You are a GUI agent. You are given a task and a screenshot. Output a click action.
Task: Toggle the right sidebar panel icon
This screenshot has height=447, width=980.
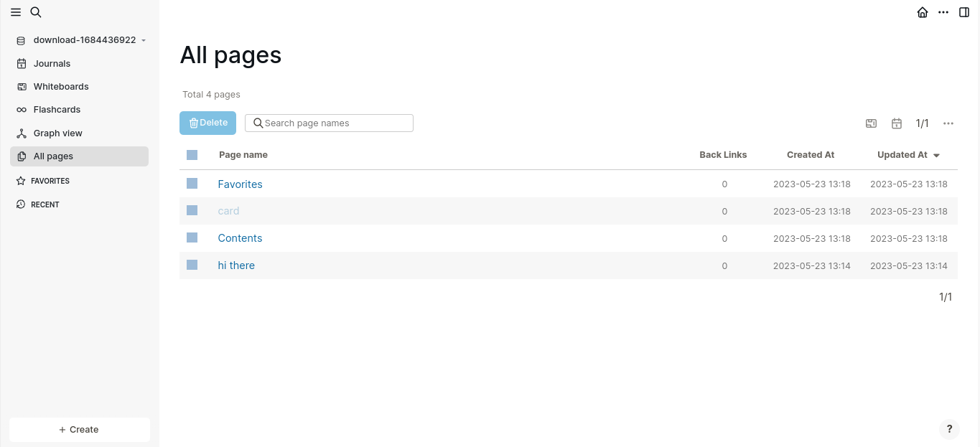point(964,12)
